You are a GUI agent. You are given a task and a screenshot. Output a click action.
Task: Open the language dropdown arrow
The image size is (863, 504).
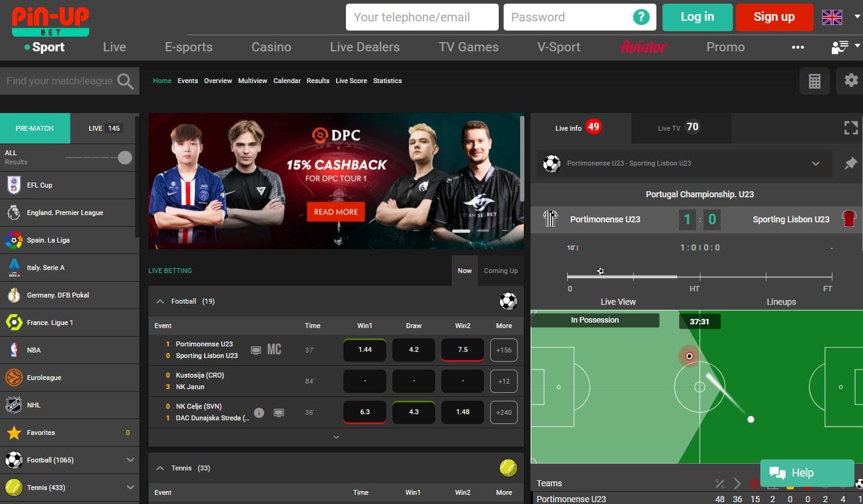(x=857, y=16)
